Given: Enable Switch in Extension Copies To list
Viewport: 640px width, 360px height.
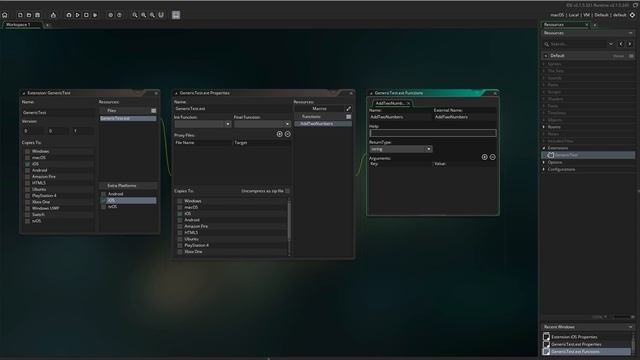Looking at the screenshot, I should (28, 214).
